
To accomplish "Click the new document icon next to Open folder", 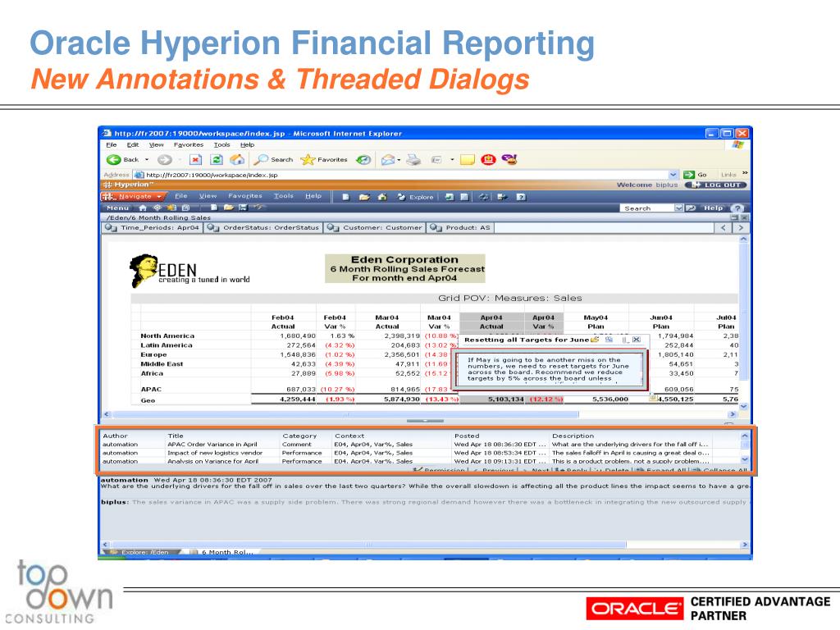I will 346,197.
